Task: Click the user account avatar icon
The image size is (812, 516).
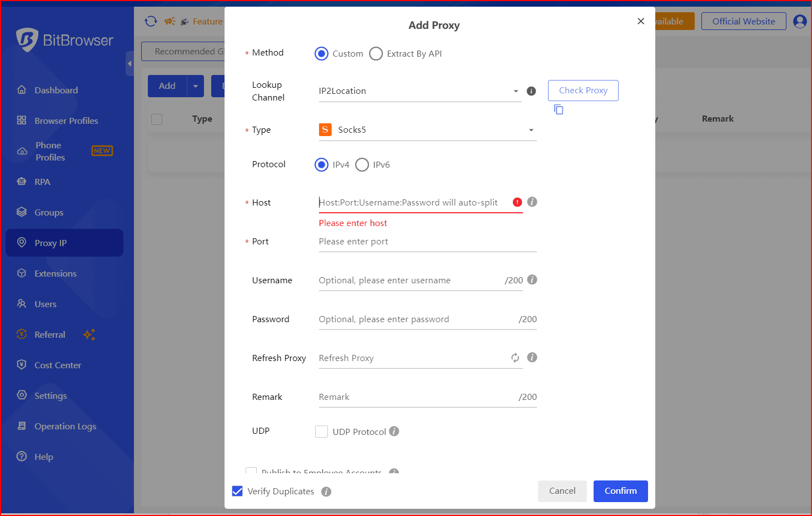Action: tap(800, 22)
